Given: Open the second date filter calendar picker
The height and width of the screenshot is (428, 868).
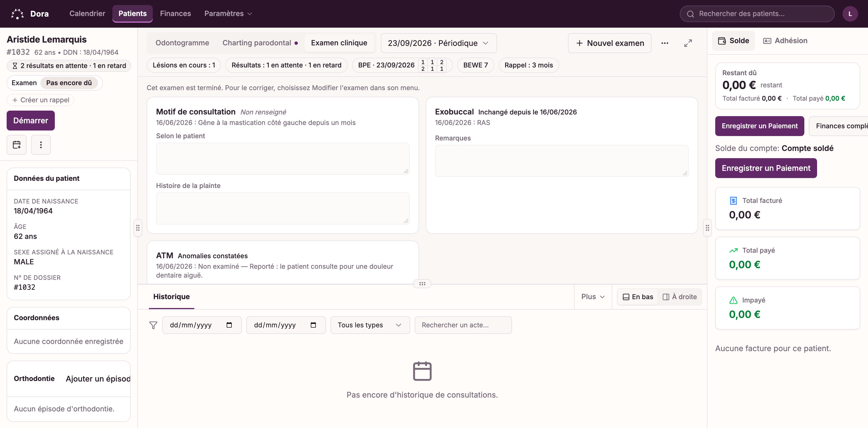Looking at the screenshot, I should pyautogui.click(x=313, y=325).
